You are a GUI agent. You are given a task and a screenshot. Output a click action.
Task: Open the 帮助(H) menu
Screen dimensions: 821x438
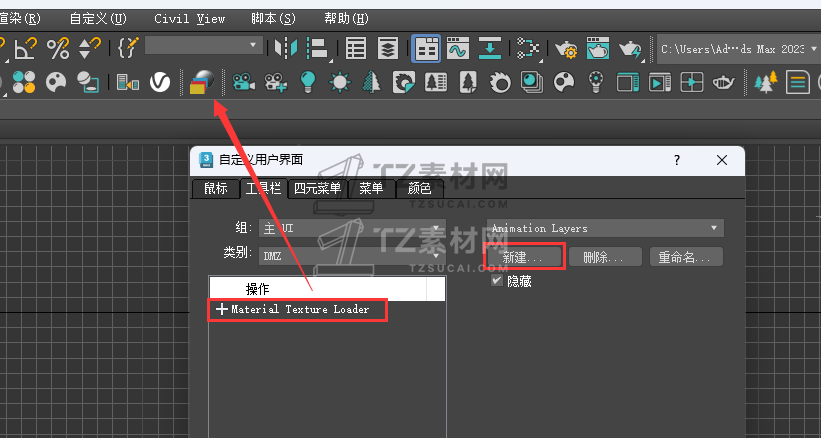click(x=347, y=19)
